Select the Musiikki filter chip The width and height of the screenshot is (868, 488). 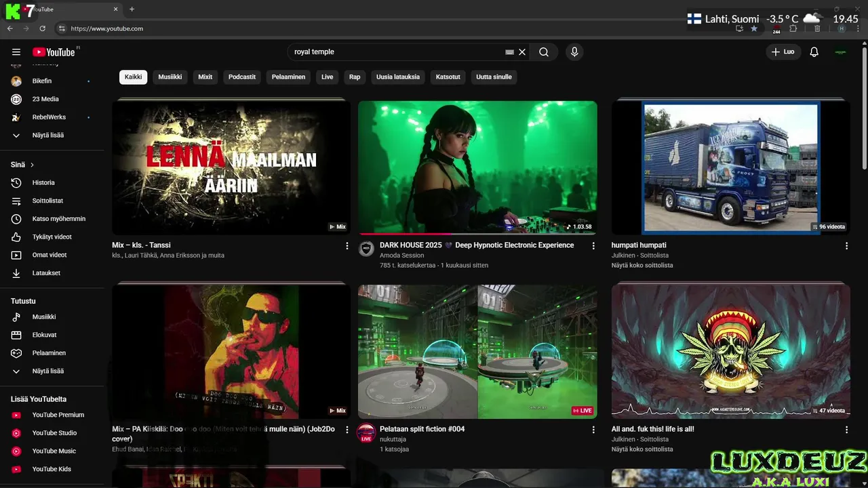170,77
